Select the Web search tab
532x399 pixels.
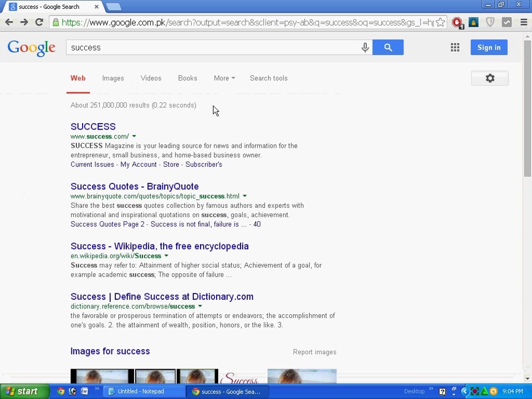click(x=78, y=78)
